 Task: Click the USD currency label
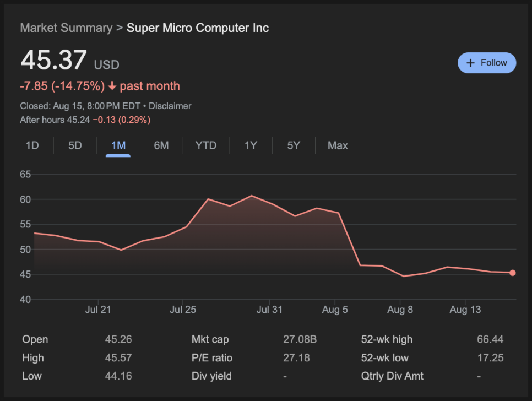point(106,65)
